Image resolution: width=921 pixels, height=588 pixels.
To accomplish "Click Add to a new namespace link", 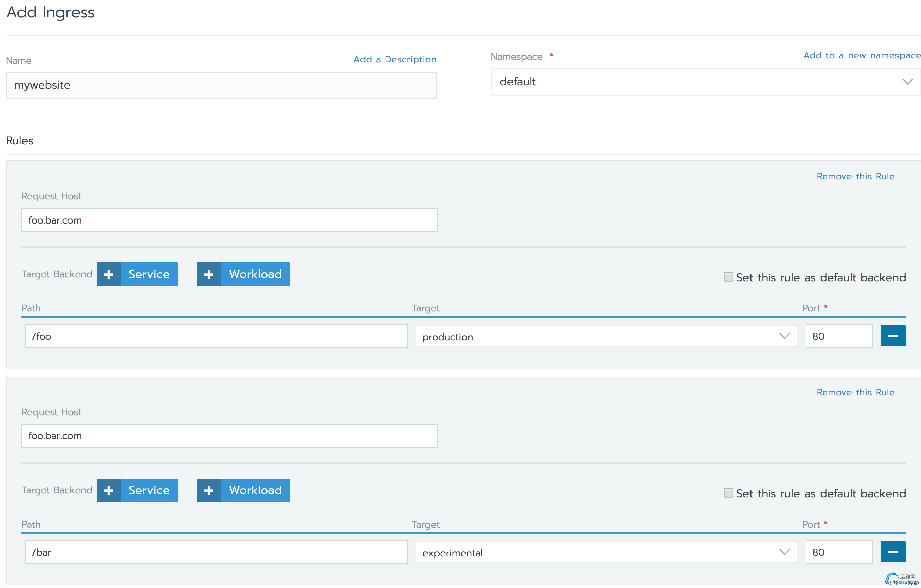I will [862, 55].
